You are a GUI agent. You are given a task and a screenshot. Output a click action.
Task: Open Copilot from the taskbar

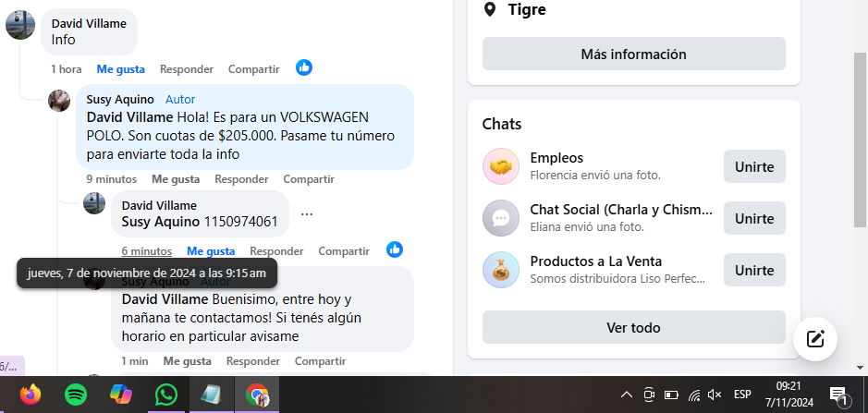(121, 395)
